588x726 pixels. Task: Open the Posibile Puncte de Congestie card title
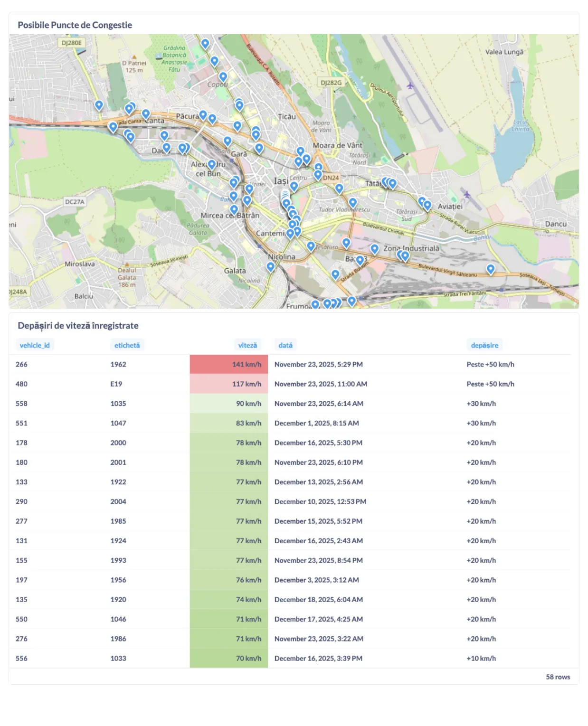pyautogui.click(x=75, y=25)
